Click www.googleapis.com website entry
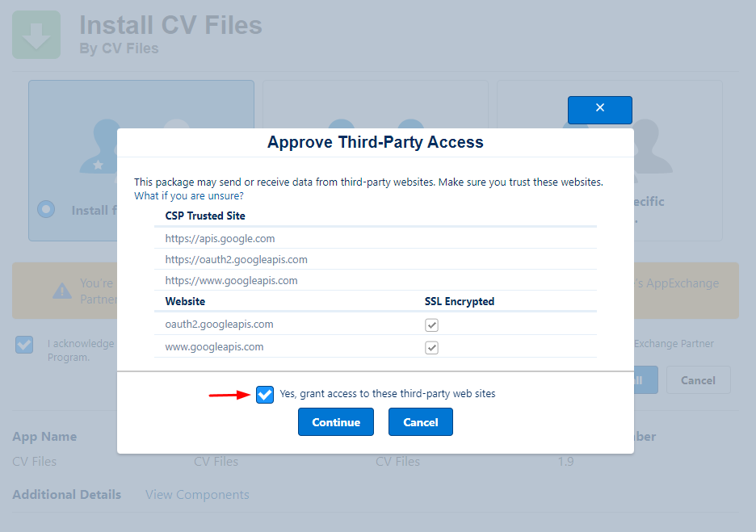 click(x=214, y=347)
